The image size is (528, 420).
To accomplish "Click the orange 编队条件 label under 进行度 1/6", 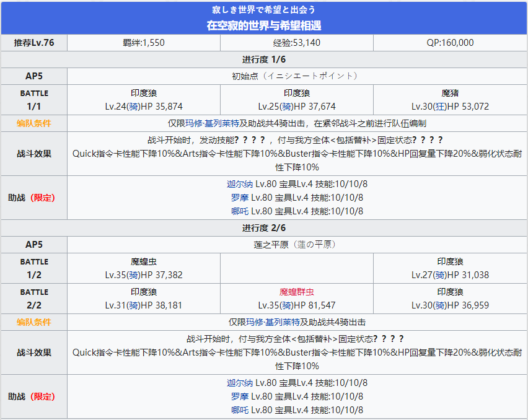I will pos(34,123).
